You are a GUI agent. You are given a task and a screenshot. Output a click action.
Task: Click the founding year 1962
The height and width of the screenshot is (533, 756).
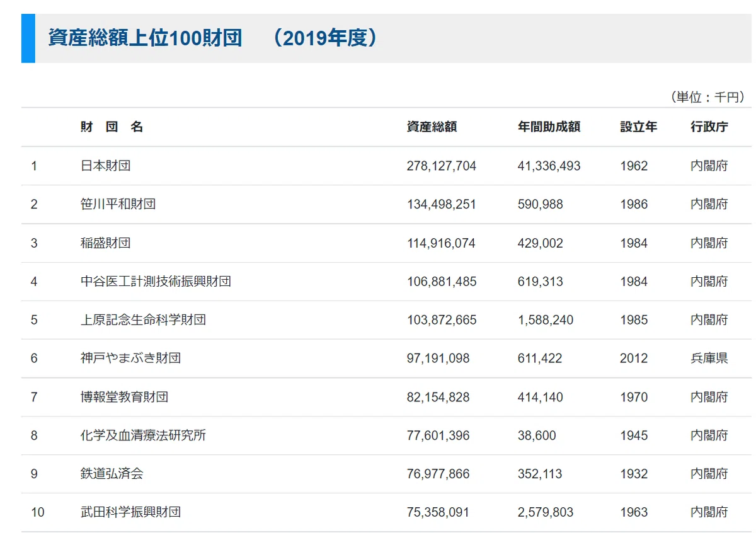634,166
